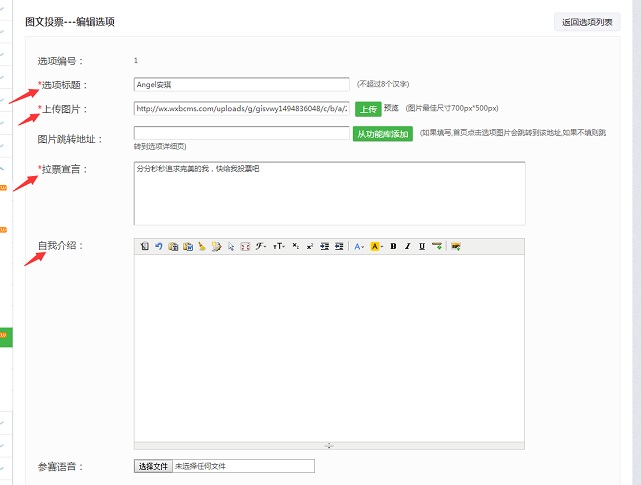The image size is (641, 485).
Task: Click the fullscreen icon in editor toolbar
Action: point(245,246)
